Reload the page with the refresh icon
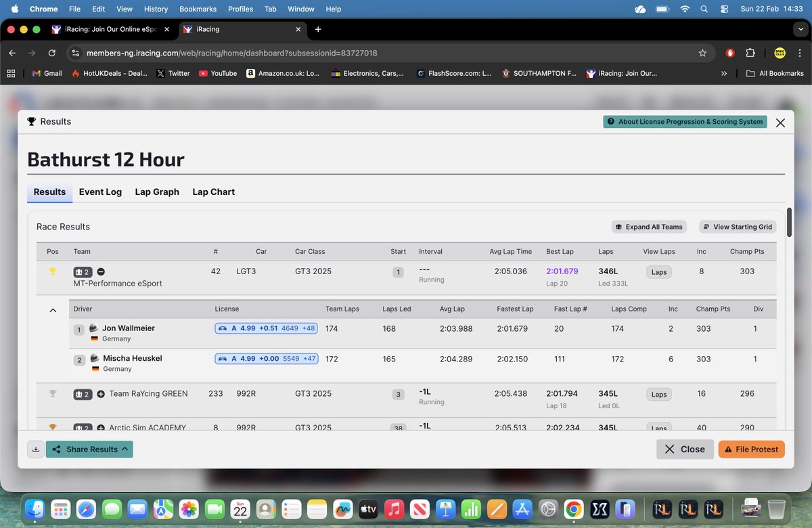The image size is (812, 528). pos(52,53)
